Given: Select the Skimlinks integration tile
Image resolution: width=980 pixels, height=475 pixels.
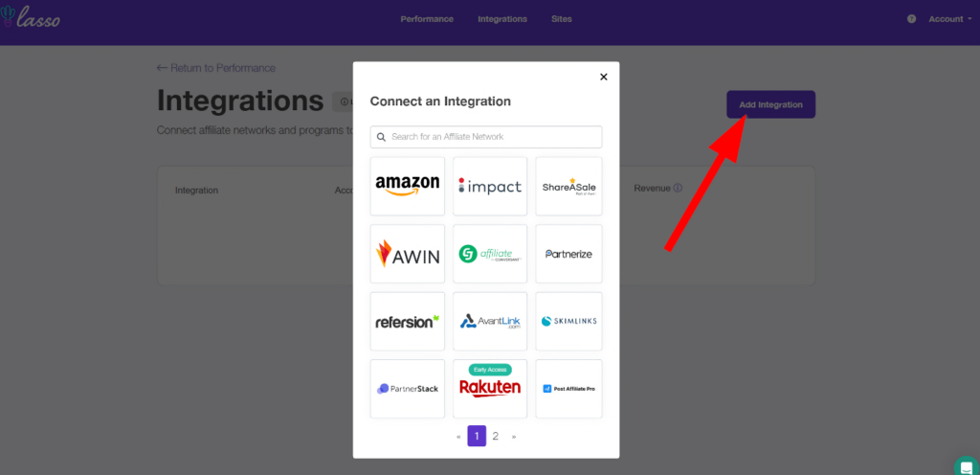Looking at the screenshot, I should (x=568, y=322).
